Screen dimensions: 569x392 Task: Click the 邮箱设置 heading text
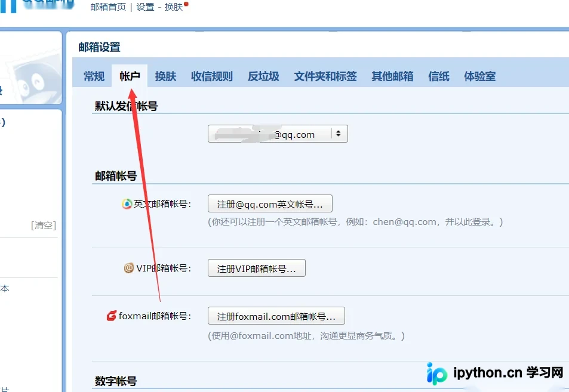click(100, 47)
